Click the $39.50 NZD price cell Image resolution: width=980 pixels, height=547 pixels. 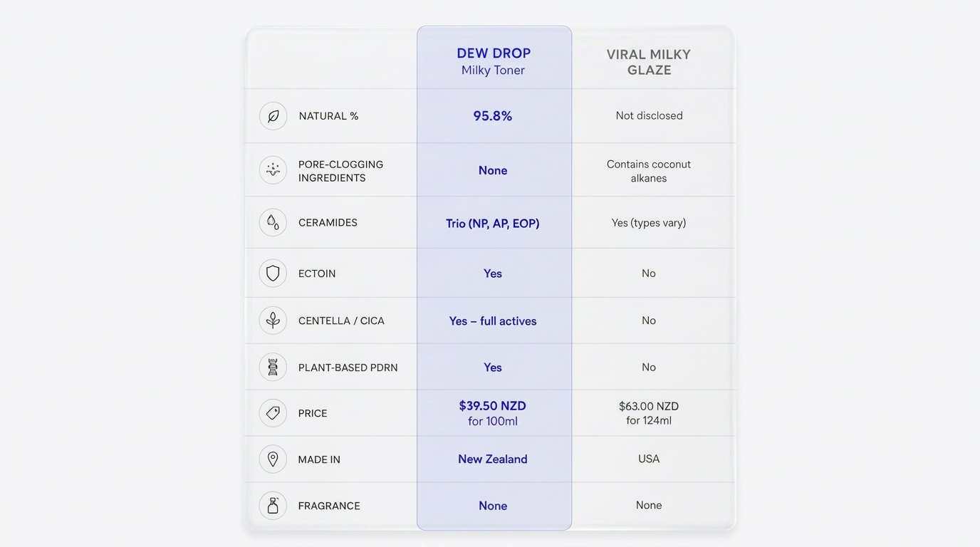tap(493, 413)
